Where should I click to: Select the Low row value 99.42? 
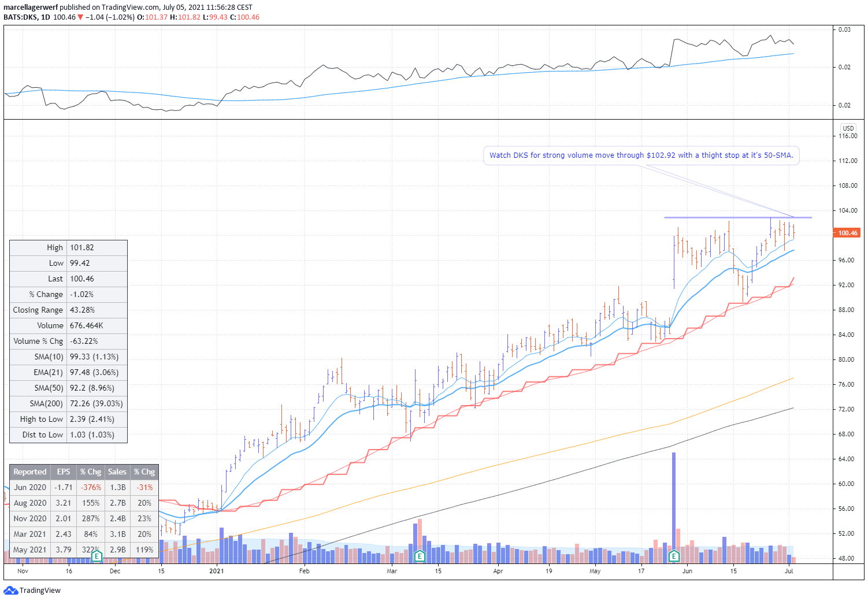tap(80, 263)
